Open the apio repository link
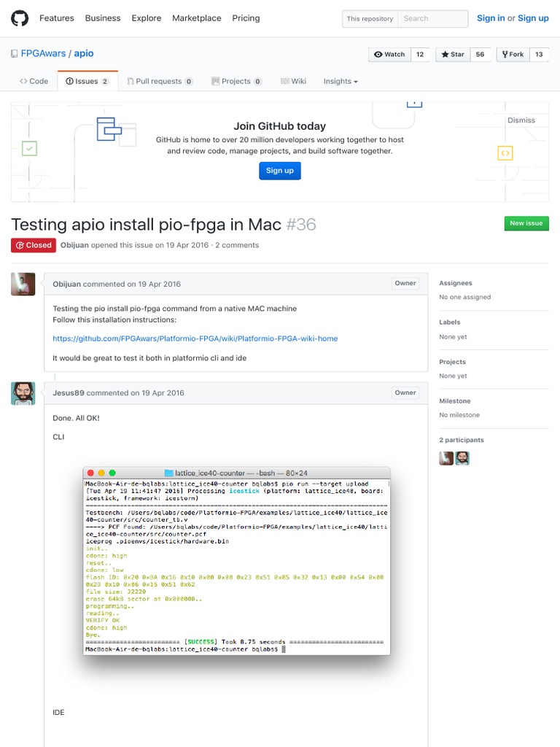This screenshot has width=560, height=747. pyautogui.click(x=84, y=53)
